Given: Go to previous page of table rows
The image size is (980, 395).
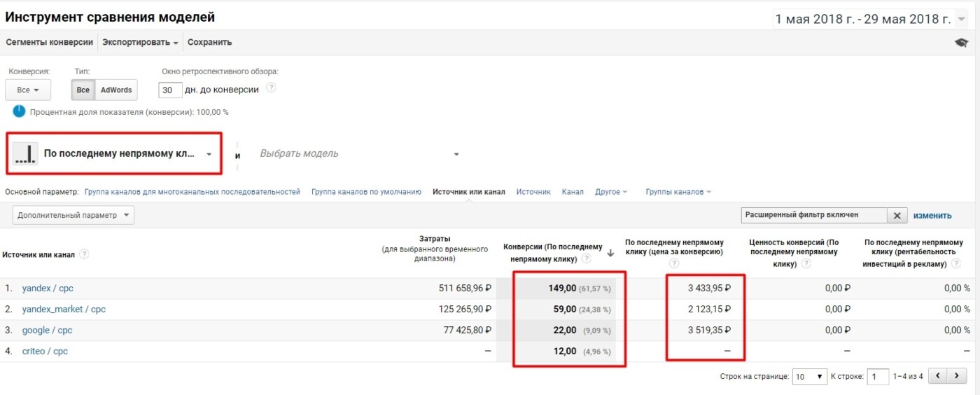Looking at the screenshot, I should tap(937, 376).
